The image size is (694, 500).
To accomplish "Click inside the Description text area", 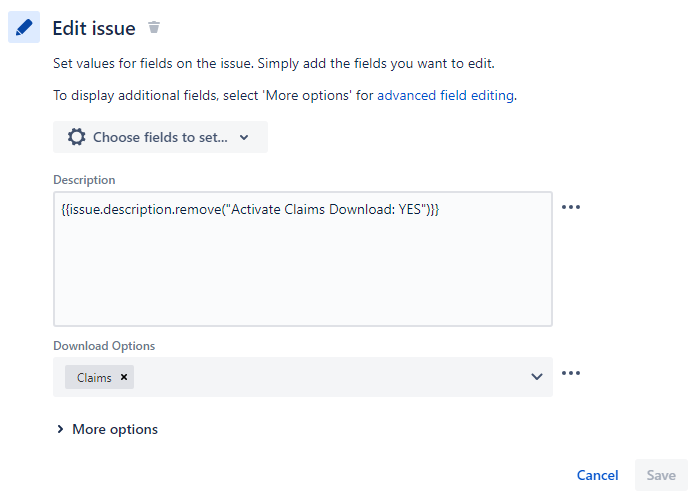I will (303, 259).
